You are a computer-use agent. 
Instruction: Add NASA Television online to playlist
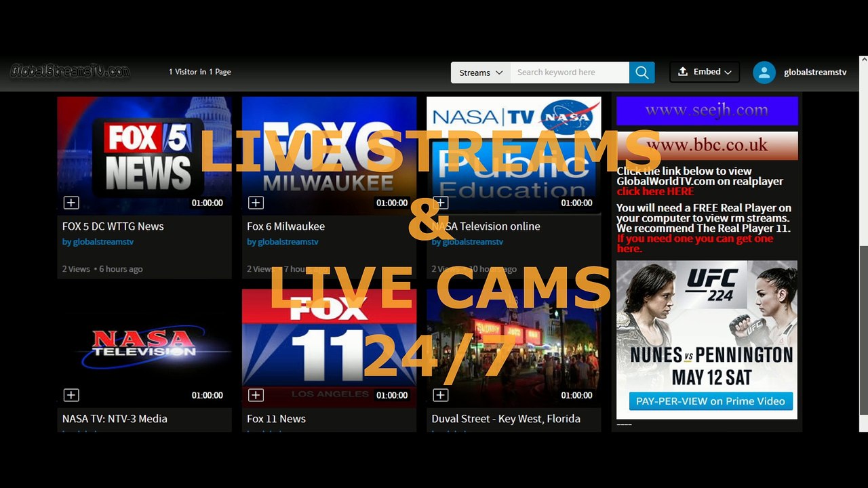(440, 203)
